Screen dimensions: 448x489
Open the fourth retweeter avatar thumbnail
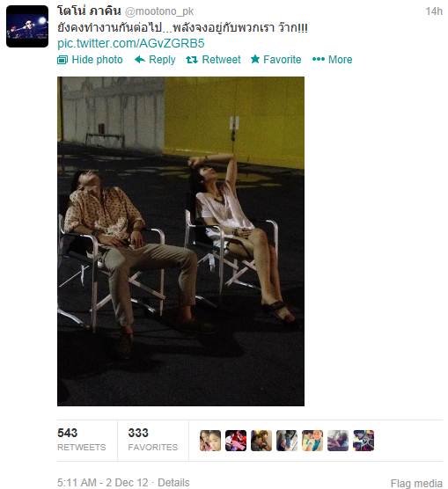pyautogui.click(x=287, y=441)
